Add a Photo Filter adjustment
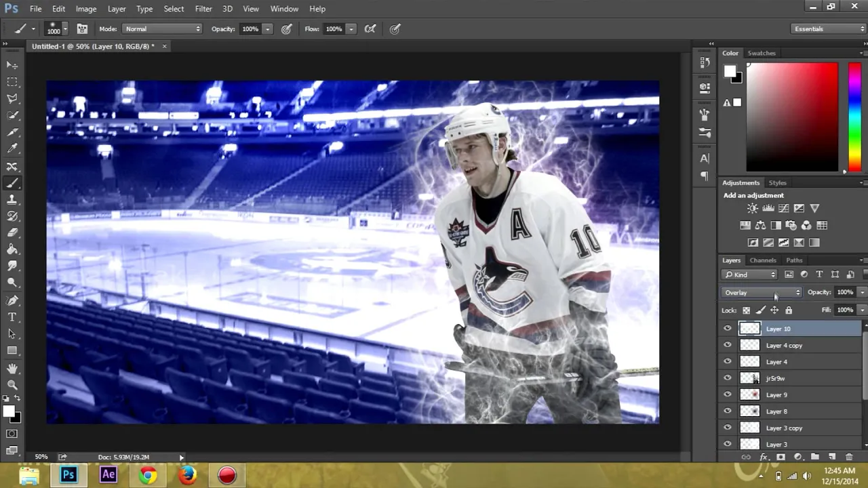 pos(791,226)
